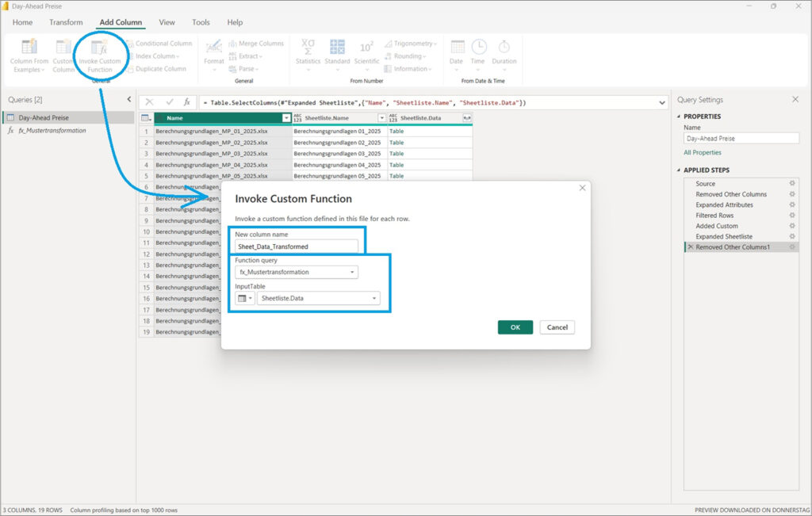Click Merge Columns in ribbon
This screenshot has height=516, width=812.
256,44
